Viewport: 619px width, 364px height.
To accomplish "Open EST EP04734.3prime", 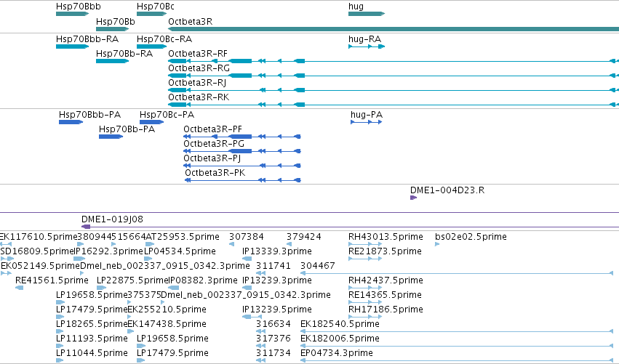I will point(336,353).
